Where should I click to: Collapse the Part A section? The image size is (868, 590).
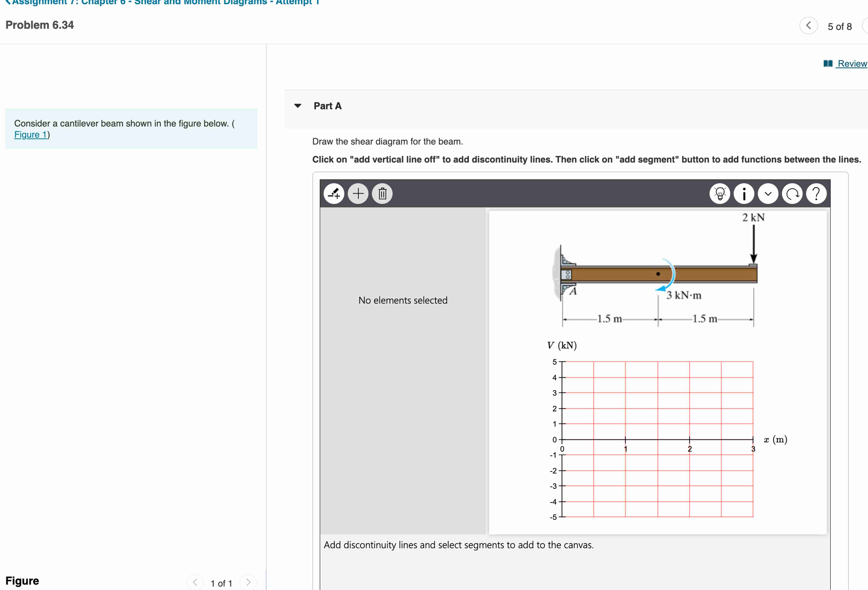(297, 106)
